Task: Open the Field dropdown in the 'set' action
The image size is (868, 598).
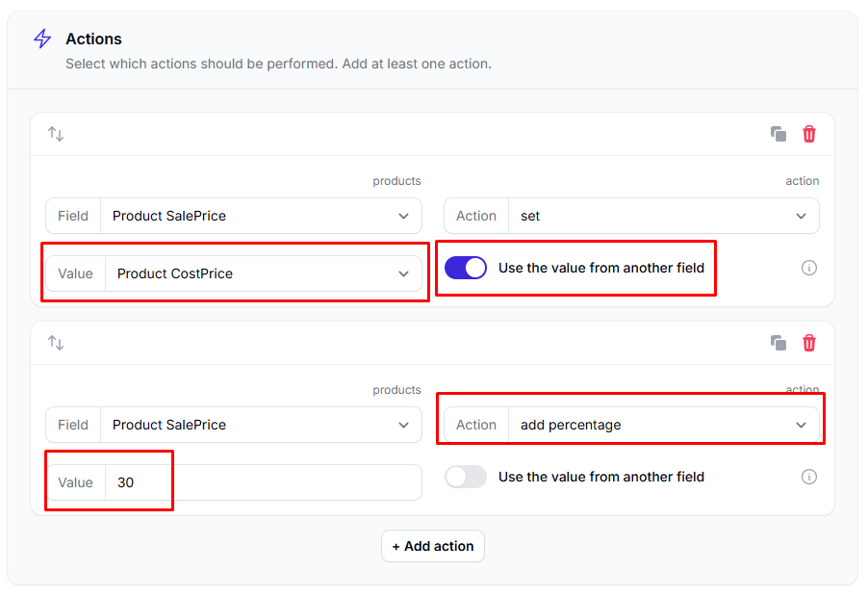Action: coord(262,216)
